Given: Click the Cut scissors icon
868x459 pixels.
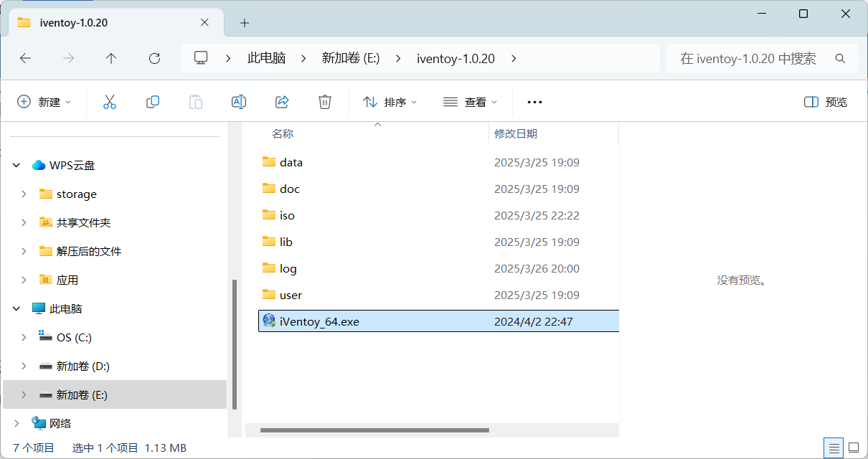Looking at the screenshot, I should (110, 102).
